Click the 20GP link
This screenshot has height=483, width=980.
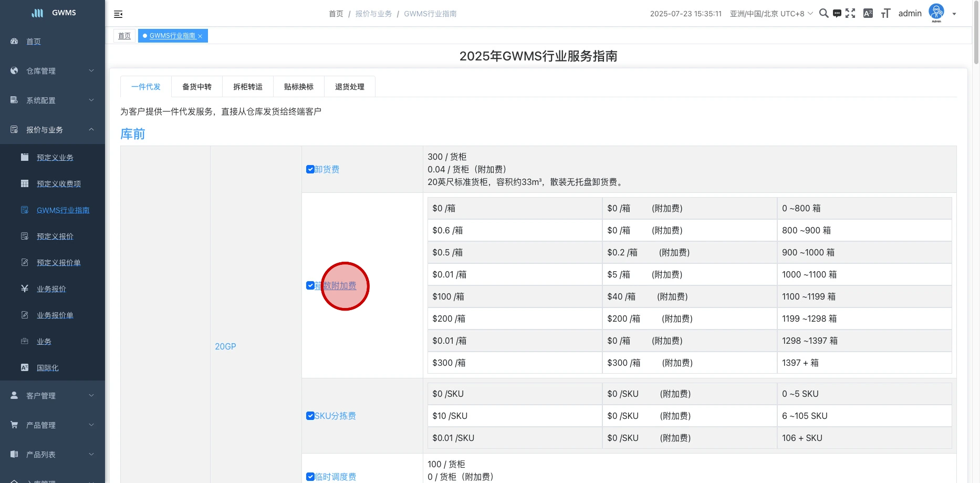[225, 346]
